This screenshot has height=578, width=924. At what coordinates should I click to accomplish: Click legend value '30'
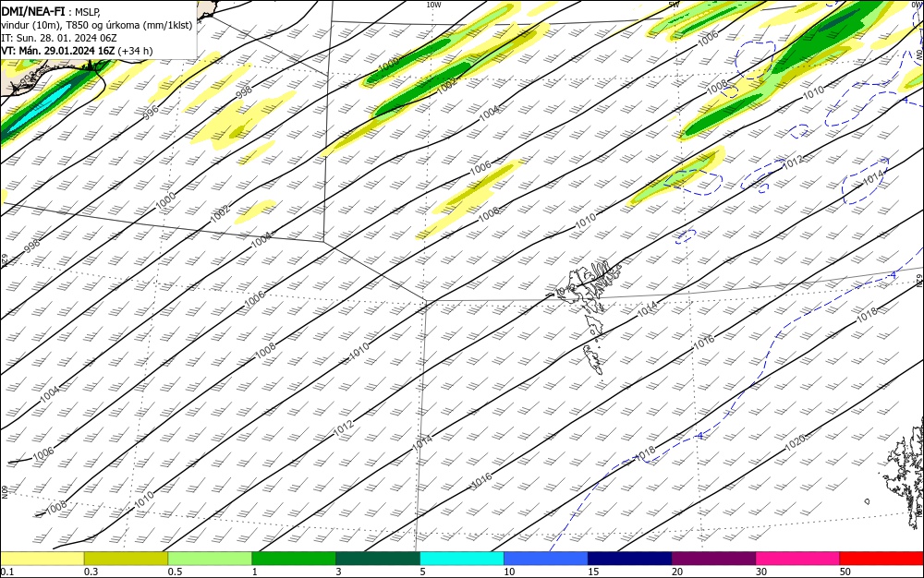point(761,572)
